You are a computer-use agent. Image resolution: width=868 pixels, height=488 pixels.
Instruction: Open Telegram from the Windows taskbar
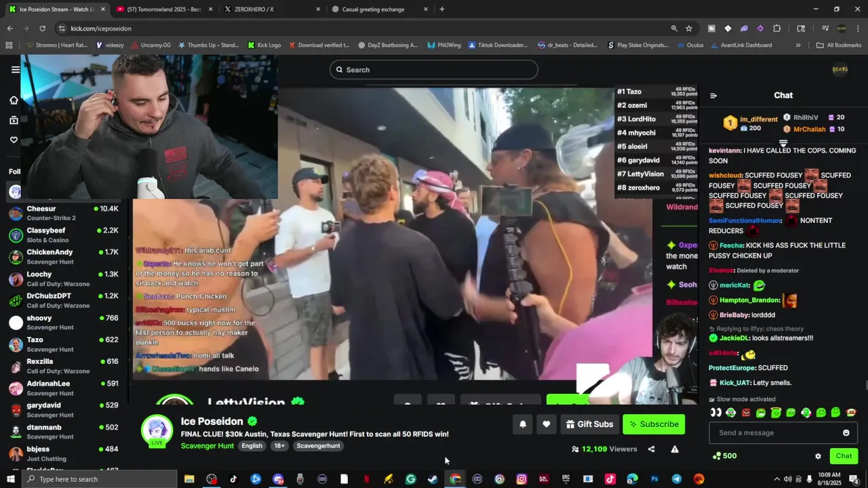point(677,479)
